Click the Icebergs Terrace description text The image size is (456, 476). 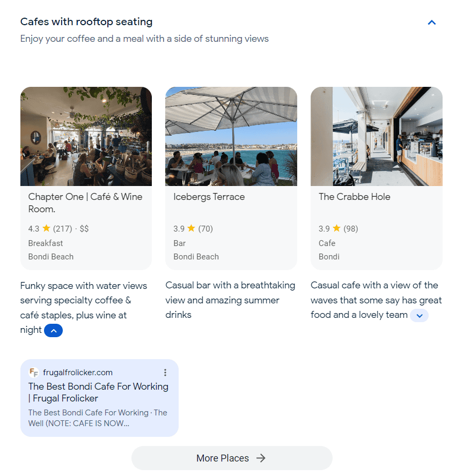tap(230, 300)
